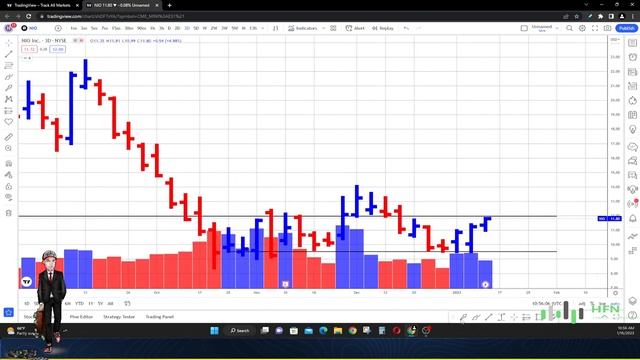Select the YTD date range
Screen dimensions: 640x360
[x=79, y=303]
